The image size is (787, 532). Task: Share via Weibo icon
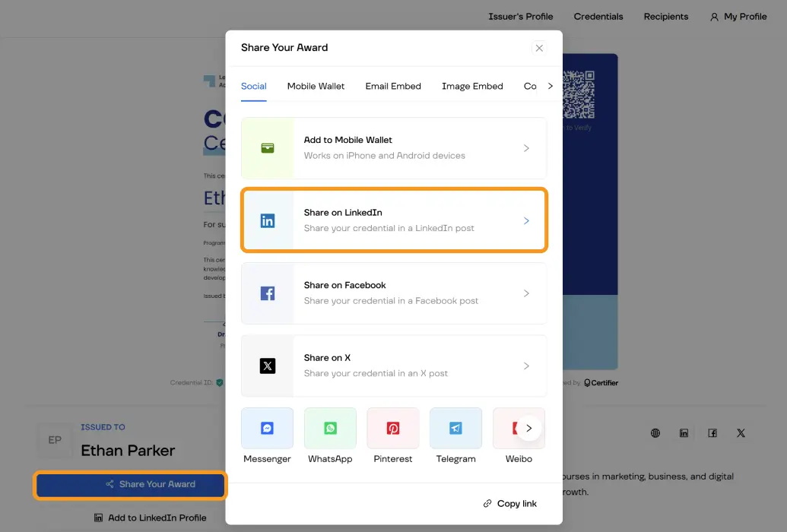tap(514, 428)
